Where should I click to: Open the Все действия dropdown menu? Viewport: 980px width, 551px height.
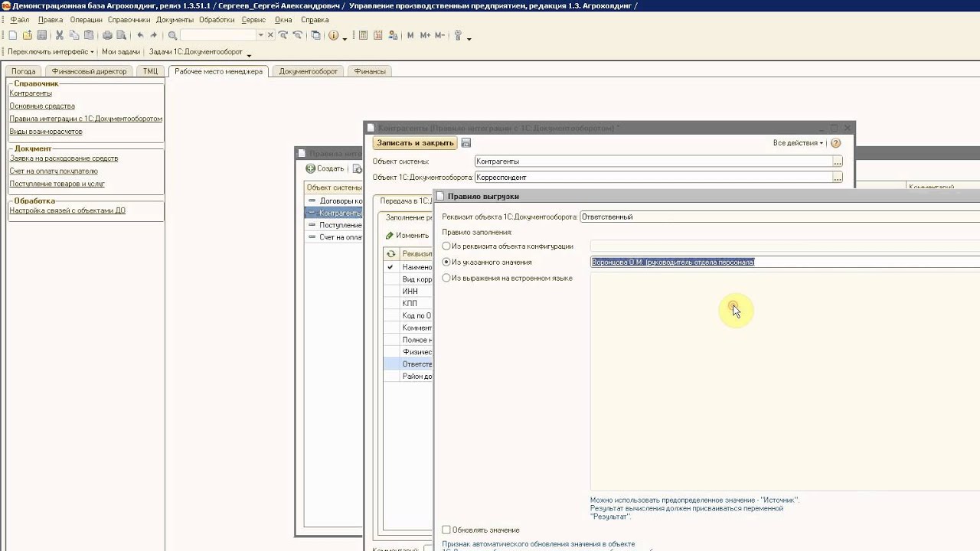tap(798, 143)
